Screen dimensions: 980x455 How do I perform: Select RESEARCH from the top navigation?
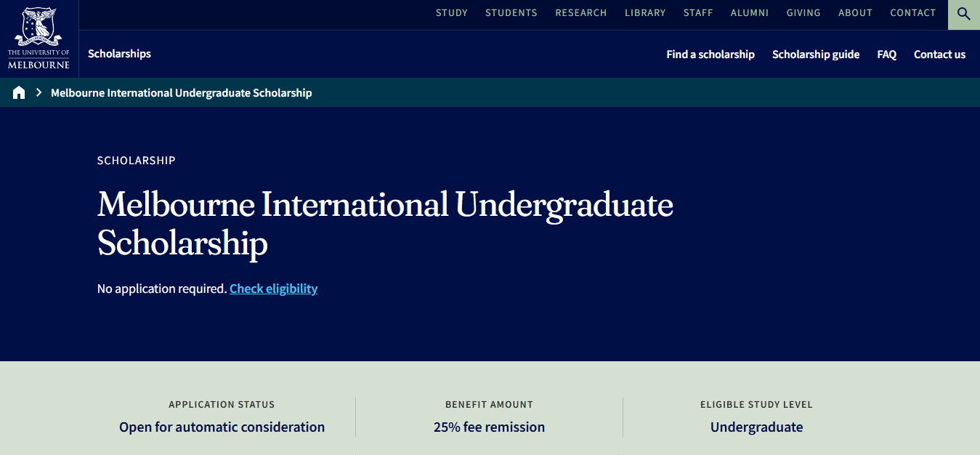tap(580, 12)
